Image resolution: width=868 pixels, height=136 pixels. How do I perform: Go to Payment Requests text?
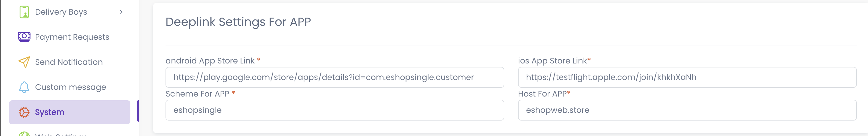click(x=72, y=37)
